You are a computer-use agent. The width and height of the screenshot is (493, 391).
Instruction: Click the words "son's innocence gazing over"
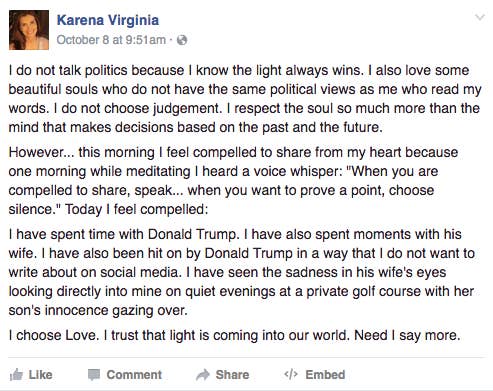[98, 310]
